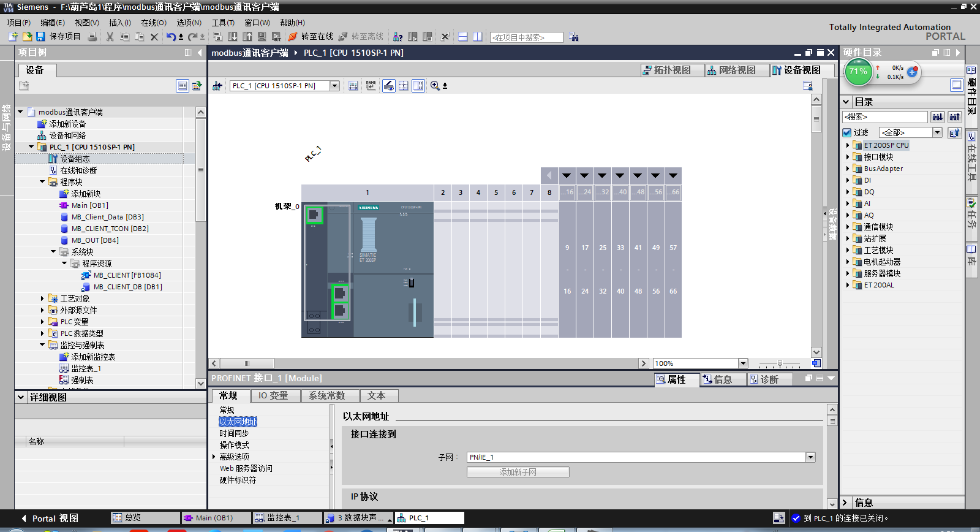
Task: Toggle the 过滤 filter checkbox
Action: [847, 132]
